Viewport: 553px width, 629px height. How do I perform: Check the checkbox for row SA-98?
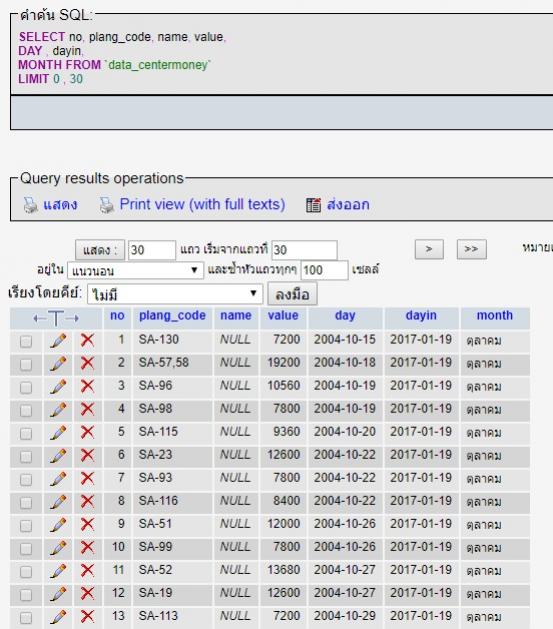(x=26, y=411)
